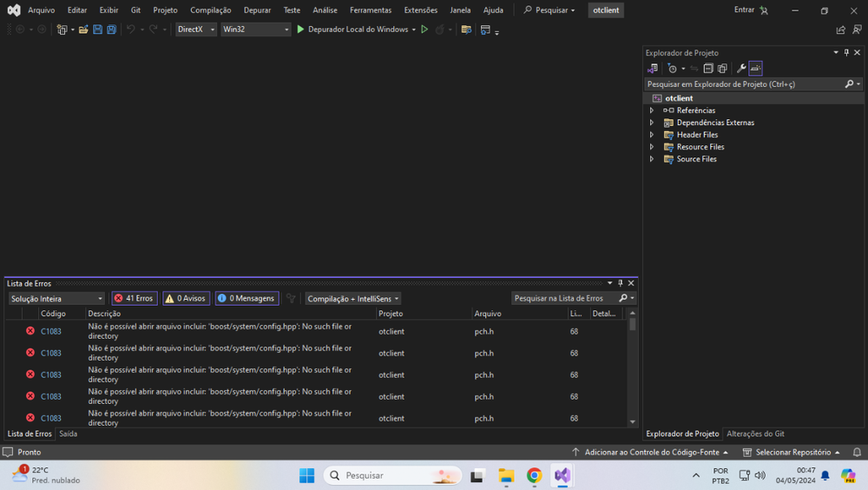The image size is (868, 490).
Task: Click the Show All Files icon in project explorer
Action: click(x=722, y=69)
